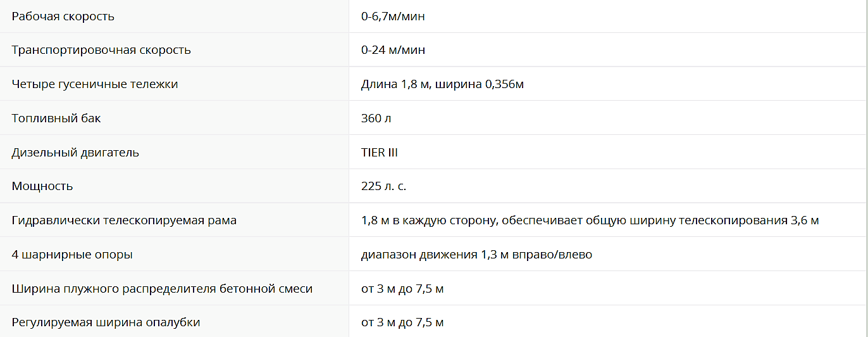
Task: Select 'Регулируемая ширина опалубки' label
Action: (x=106, y=322)
